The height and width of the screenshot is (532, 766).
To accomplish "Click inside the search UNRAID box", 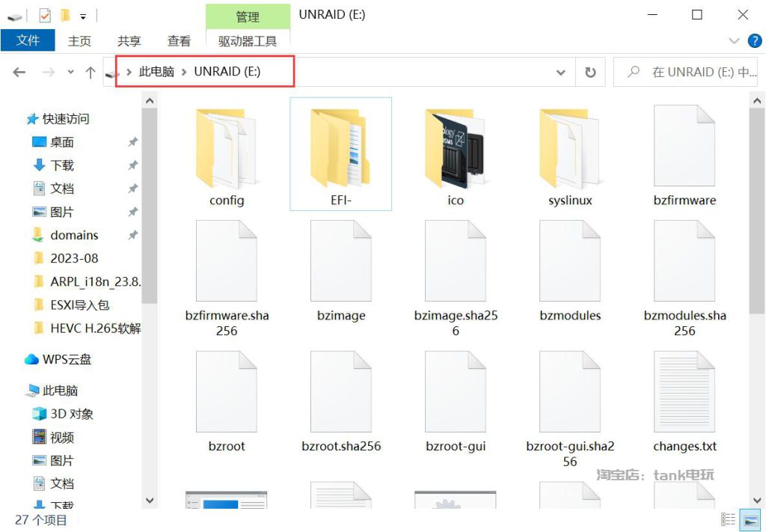I will (688, 72).
